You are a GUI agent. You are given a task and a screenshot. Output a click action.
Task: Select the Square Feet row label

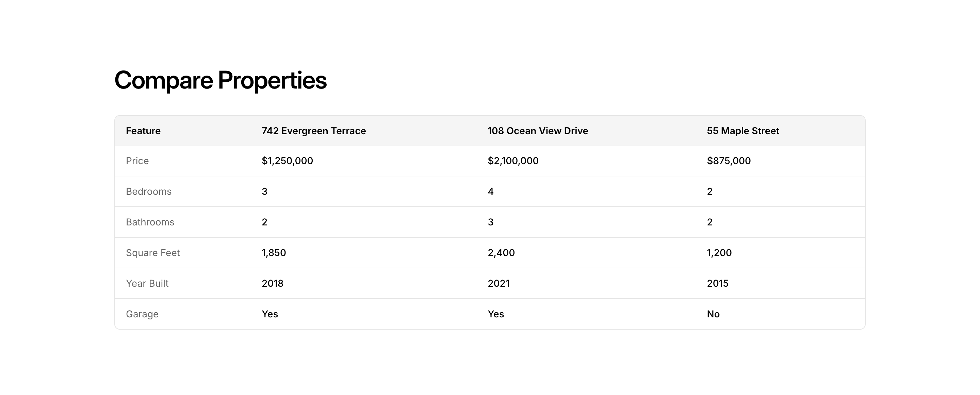[x=152, y=253]
